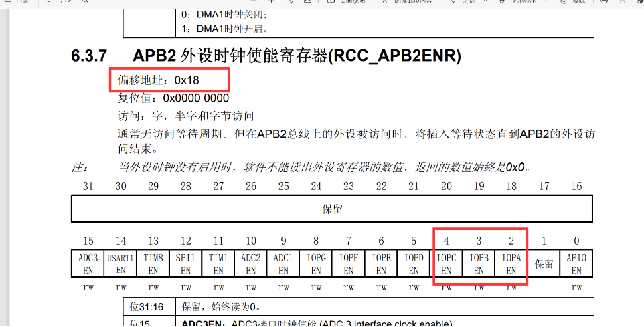Screen dimensions: 644x327
Task: Click bit number 20 above the register
Action: [446, 187]
